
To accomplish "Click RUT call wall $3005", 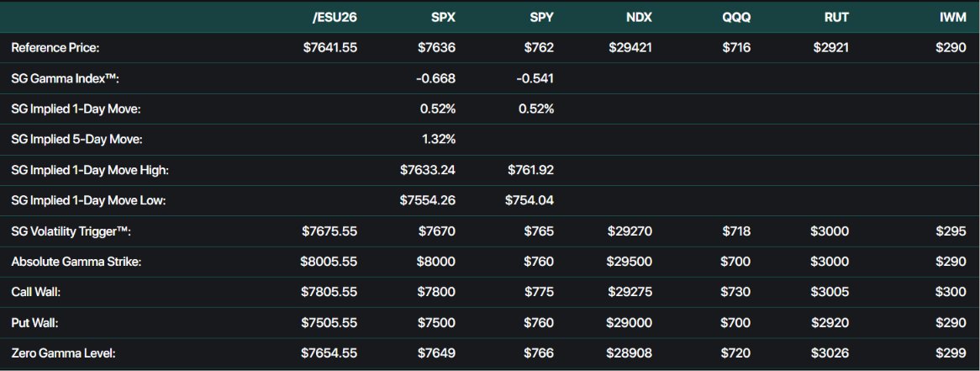I will pyautogui.click(x=830, y=292).
